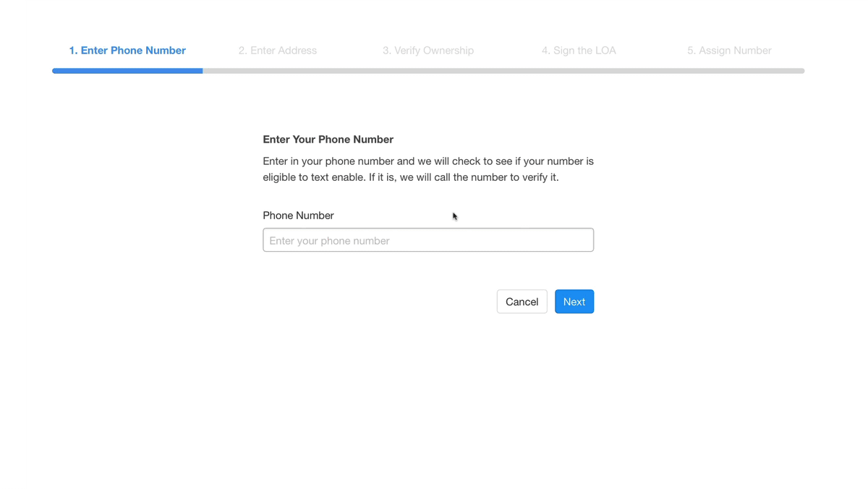Advance the wizard with Next
Screen dimensions: 868x489
point(574,302)
